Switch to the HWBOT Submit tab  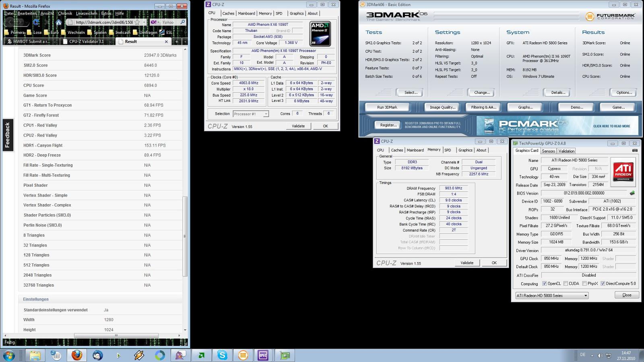coord(31,41)
